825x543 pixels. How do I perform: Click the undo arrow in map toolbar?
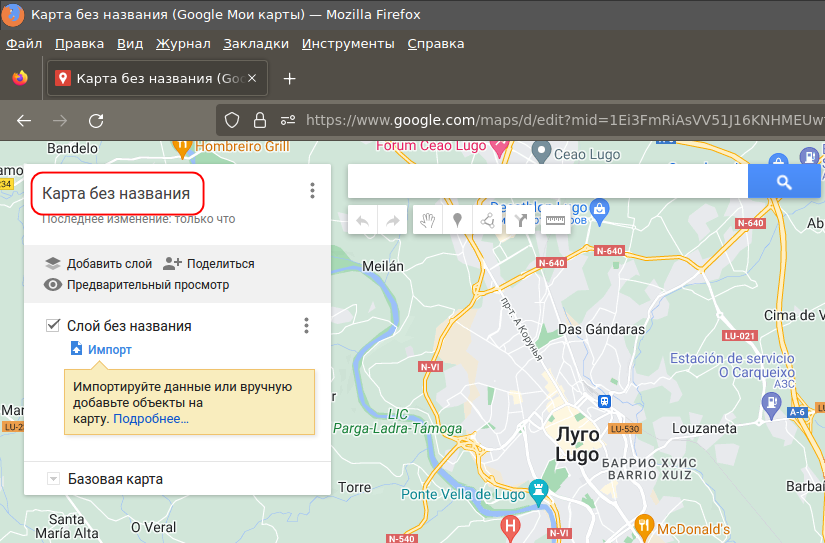click(x=362, y=220)
